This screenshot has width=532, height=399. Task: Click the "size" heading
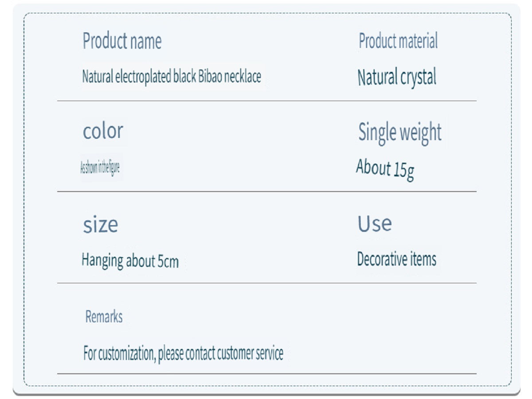point(101,225)
